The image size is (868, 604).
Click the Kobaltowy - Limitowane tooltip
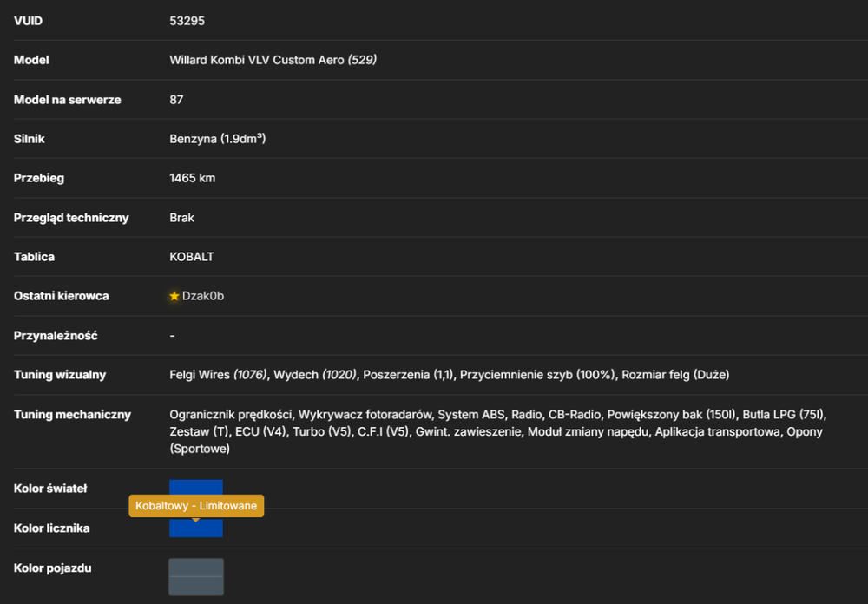point(196,505)
